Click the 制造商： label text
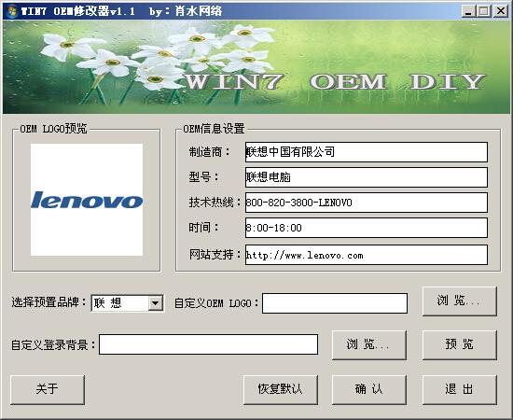The width and height of the screenshot is (513, 420). click(x=210, y=152)
